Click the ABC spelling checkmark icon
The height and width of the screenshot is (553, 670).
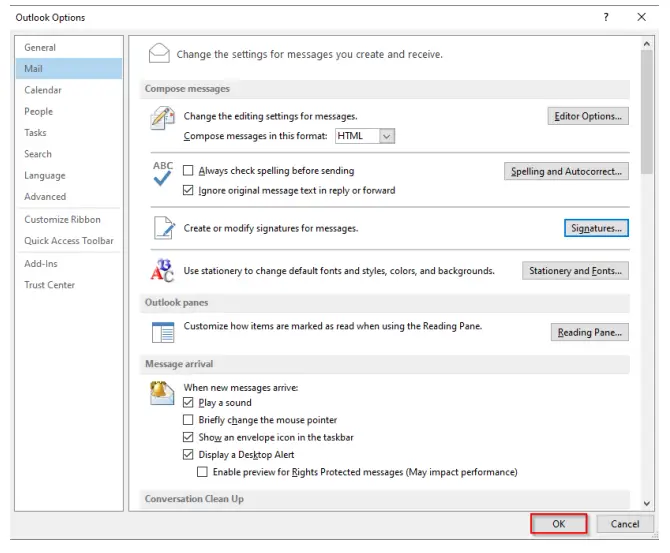[x=163, y=173]
